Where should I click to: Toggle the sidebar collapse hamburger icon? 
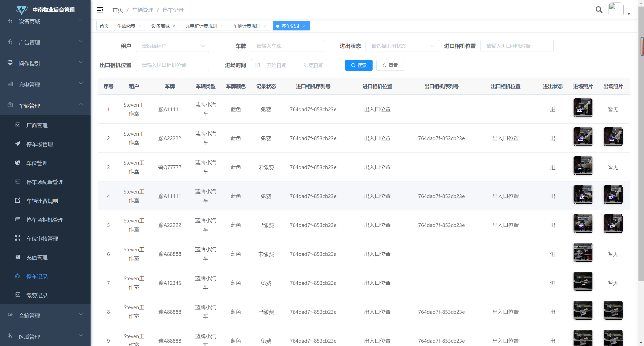pos(100,10)
